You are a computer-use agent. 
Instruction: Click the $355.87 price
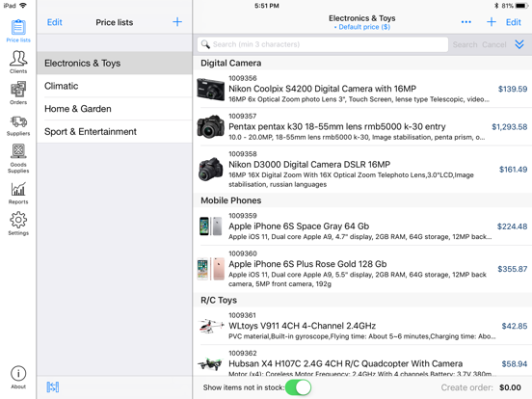(x=513, y=269)
